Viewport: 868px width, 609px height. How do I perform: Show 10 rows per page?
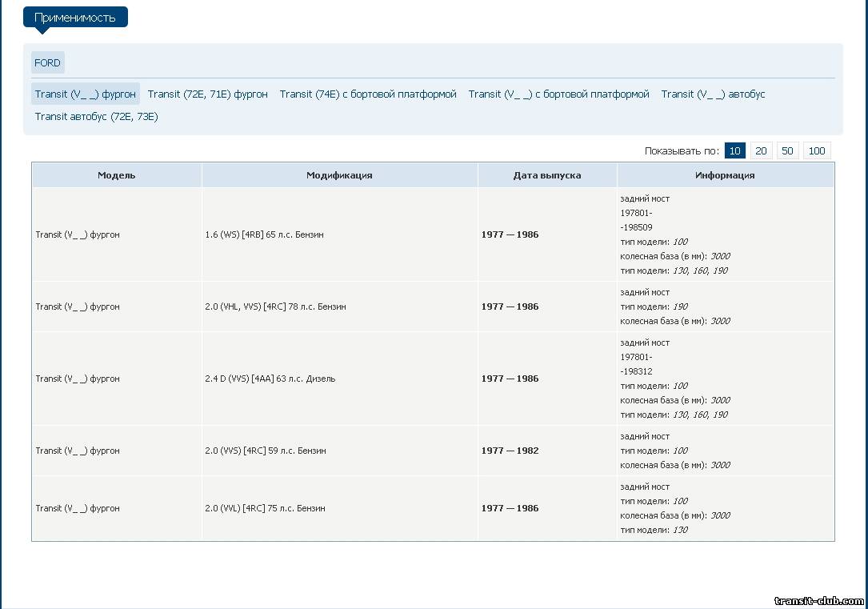click(734, 150)
